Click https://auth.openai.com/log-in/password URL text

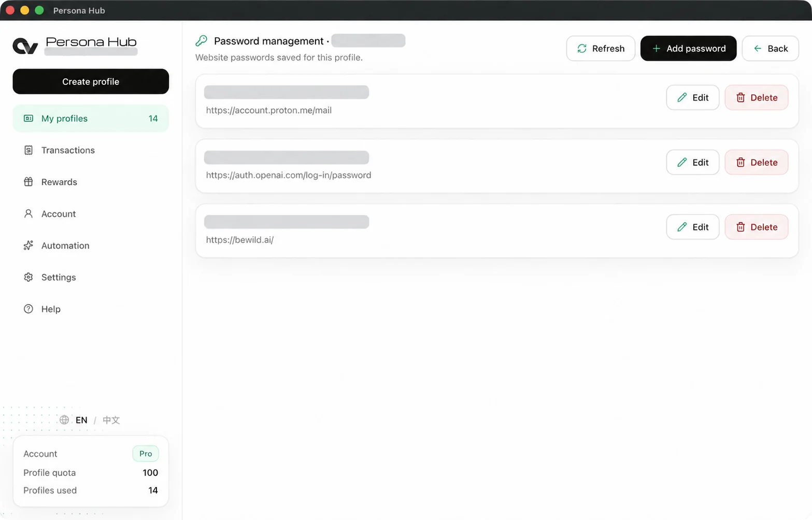(x=289, y=175)
